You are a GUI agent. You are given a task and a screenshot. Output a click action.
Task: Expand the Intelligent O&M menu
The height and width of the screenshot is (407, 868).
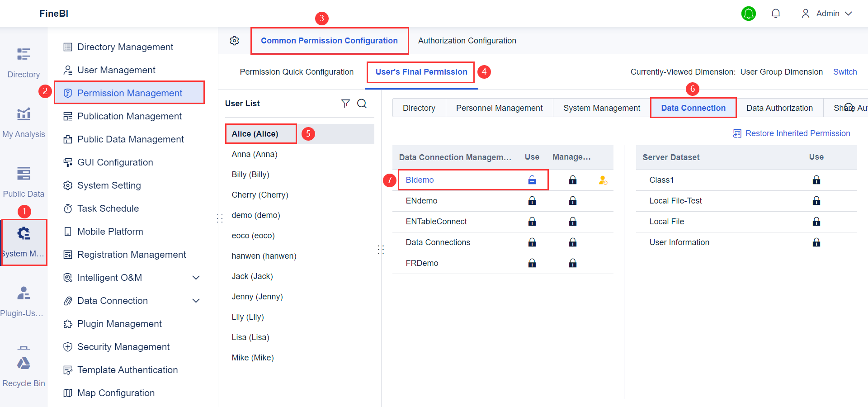(196, 278)
